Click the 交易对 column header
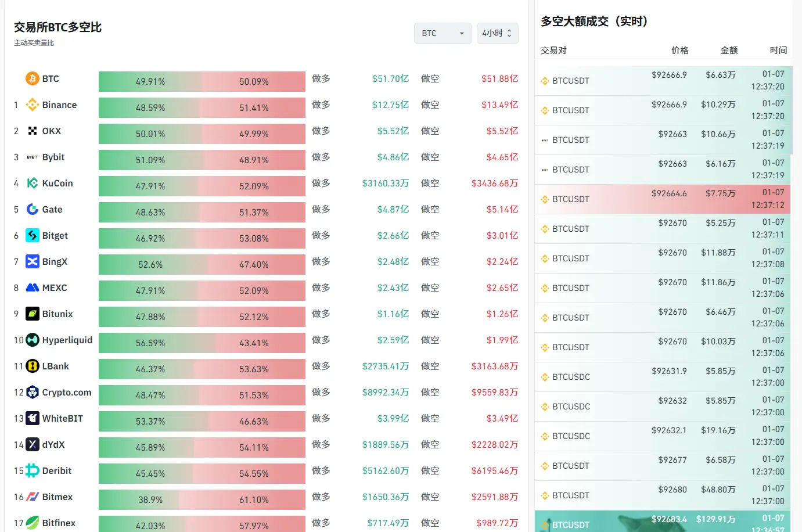This screenshot has height=532, width=802. click(x=553, y=51)
